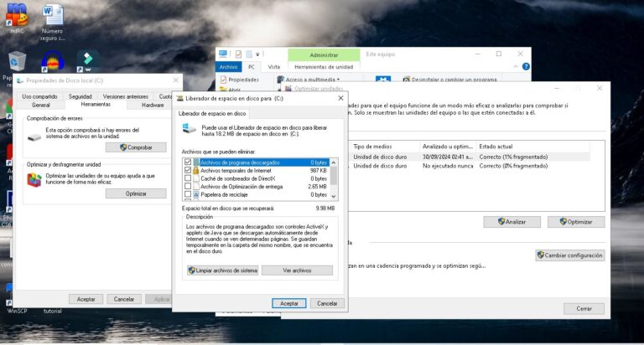The image size is (644, 345).
Task: Open the Recycle Bin desktop icon
Action: pyautogui.click(x=17, y=61)
